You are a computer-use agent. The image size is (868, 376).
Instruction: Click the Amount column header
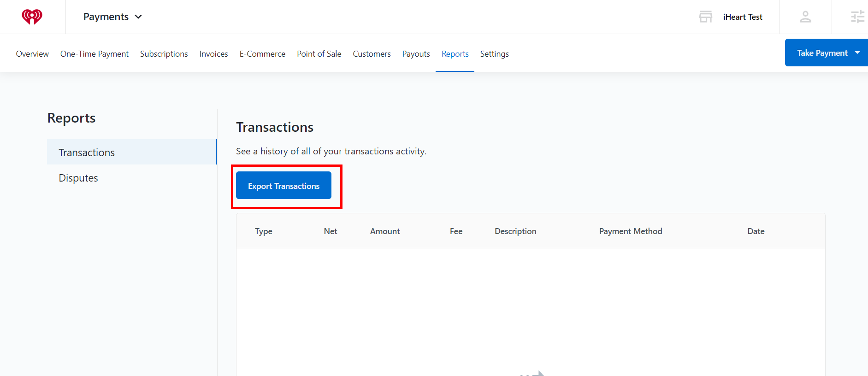point(385,231)
